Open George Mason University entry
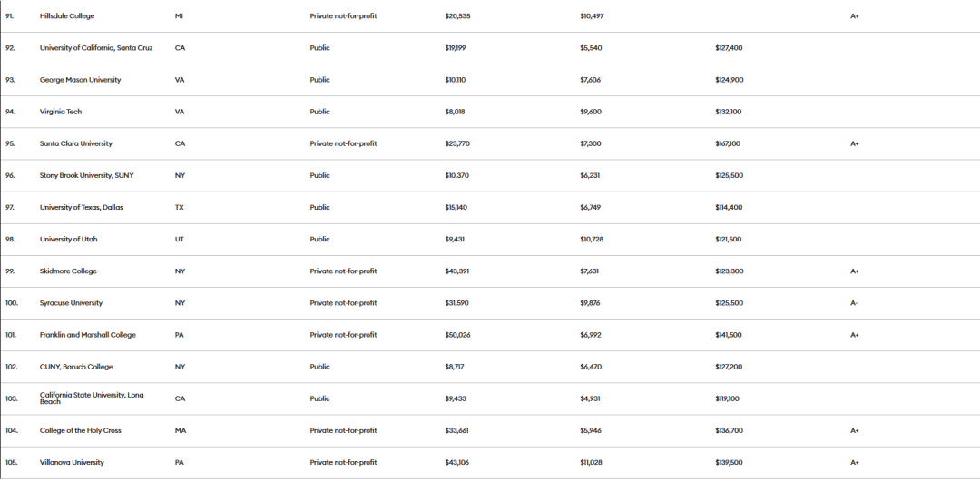 tap(80, 80)
